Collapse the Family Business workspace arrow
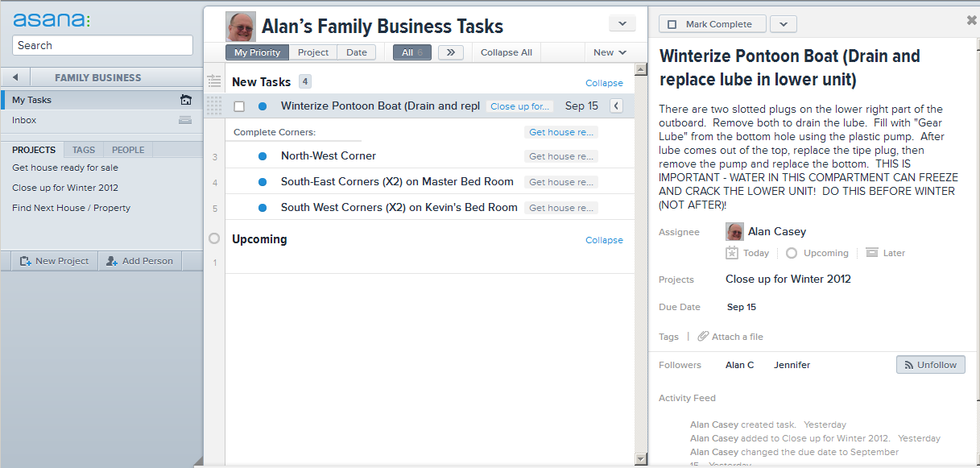The image size is (980, 468). click(x=16, y=78)
